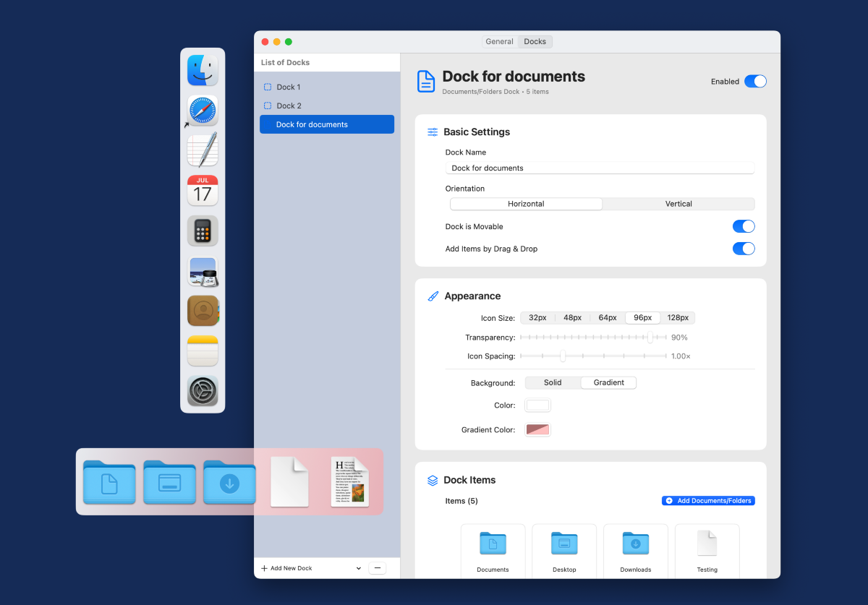Open System Preferences gear icon in dock
This screenshot has height=605, width=868.
click(x=203, y=390)
